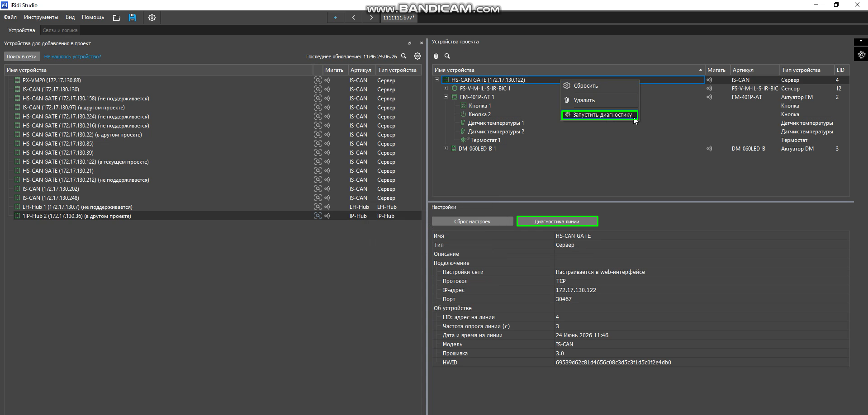
Task: Blink the HS-CAN GATE (172.17.130.85) device
Action: (x=327, y=144)
